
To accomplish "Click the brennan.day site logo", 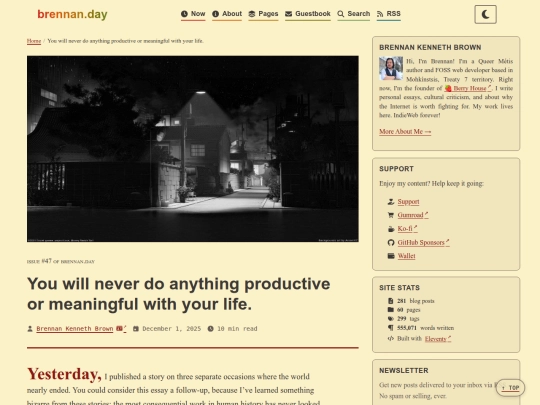I will coord(72,14).
